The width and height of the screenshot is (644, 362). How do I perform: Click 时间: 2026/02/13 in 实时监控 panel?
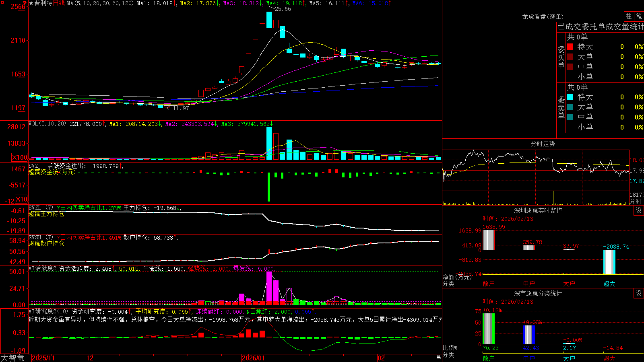508,219
